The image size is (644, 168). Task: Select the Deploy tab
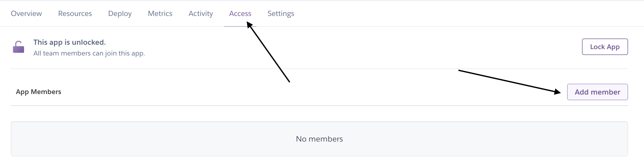(120, 13)
